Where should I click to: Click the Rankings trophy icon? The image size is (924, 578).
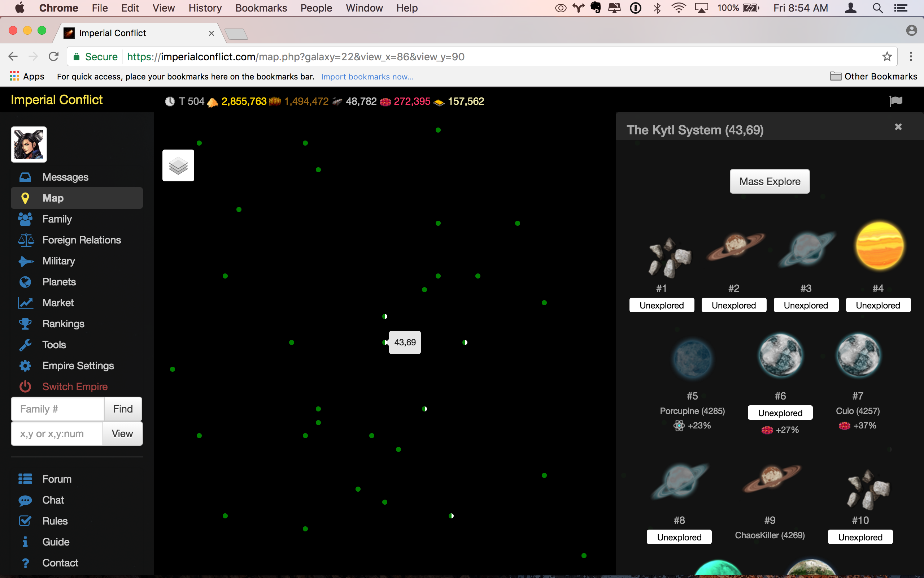(25, 324)
